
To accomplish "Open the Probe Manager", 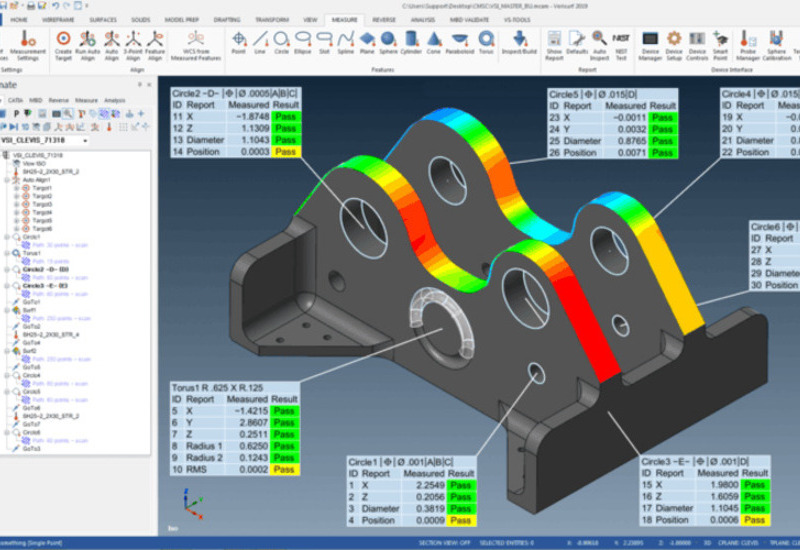I will pos(748,46).
